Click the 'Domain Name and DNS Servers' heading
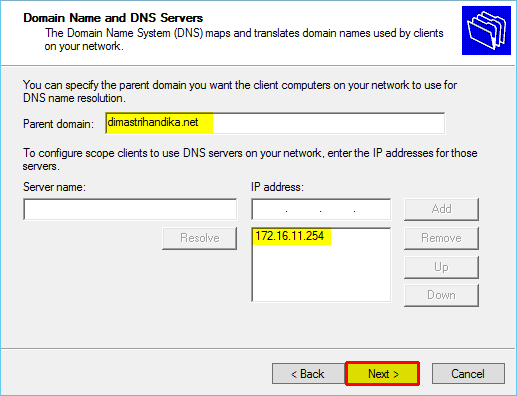Viewport: 517px width, 396px height. pos(113,18)
